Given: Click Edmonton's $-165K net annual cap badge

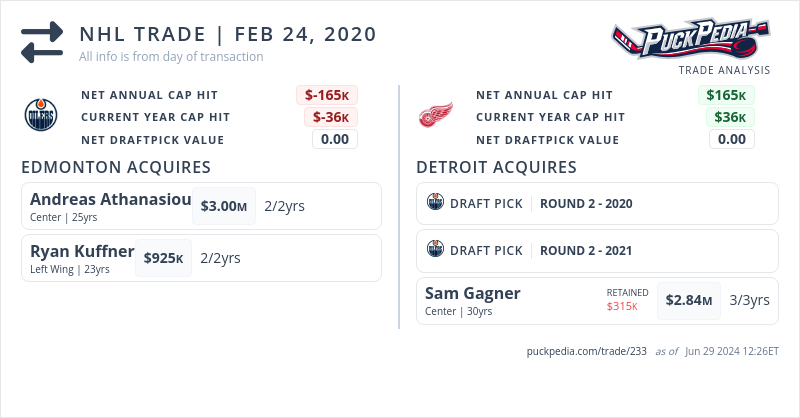Looking at the screenshot, I should 327,95.
